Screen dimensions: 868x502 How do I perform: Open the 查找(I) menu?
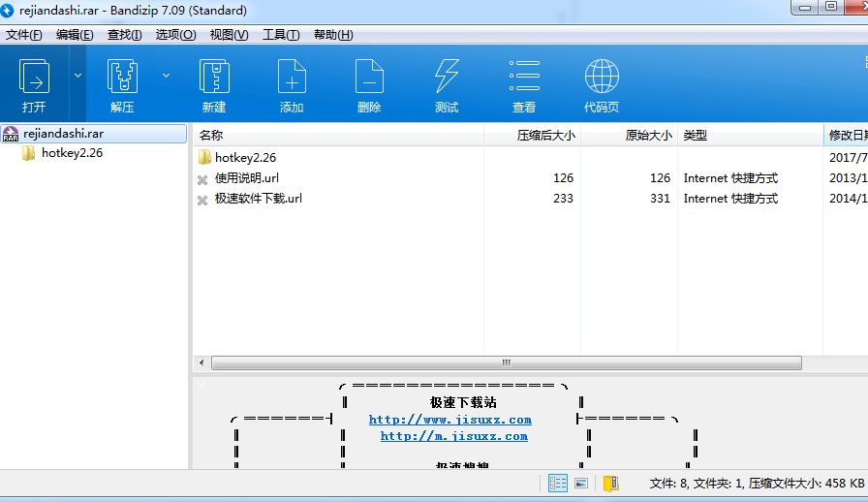coord(125,35)
